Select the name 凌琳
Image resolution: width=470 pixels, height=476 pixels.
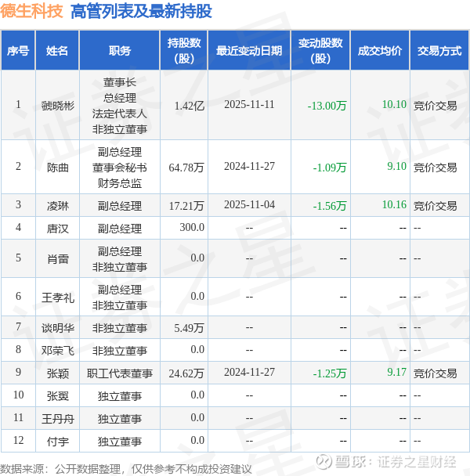[57, 206]
